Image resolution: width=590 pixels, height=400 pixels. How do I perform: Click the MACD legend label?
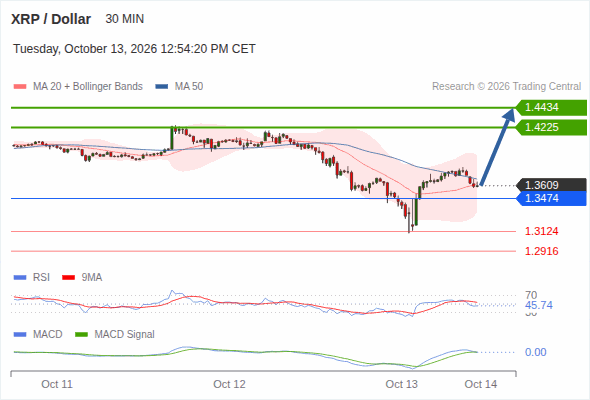(48, 334)
